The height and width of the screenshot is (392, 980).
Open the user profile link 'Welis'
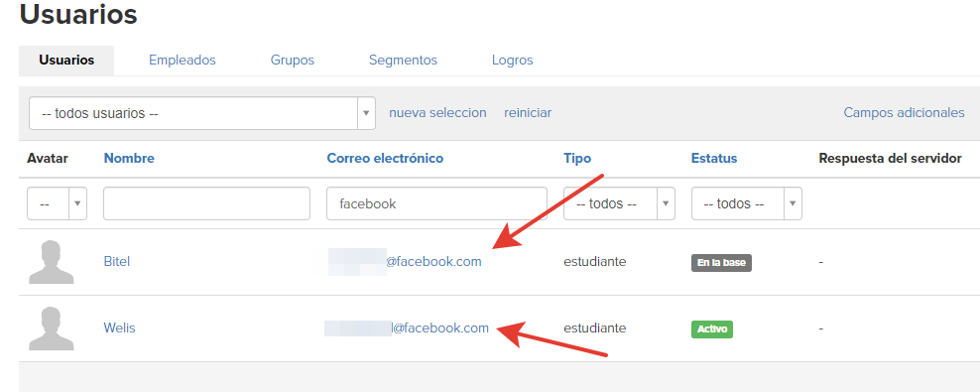click(119, 327)
